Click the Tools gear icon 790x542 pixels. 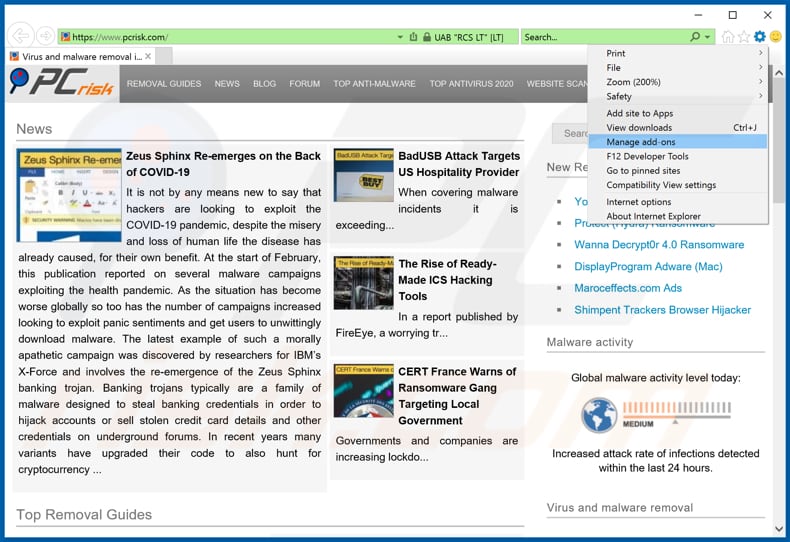tap(759, 37)
